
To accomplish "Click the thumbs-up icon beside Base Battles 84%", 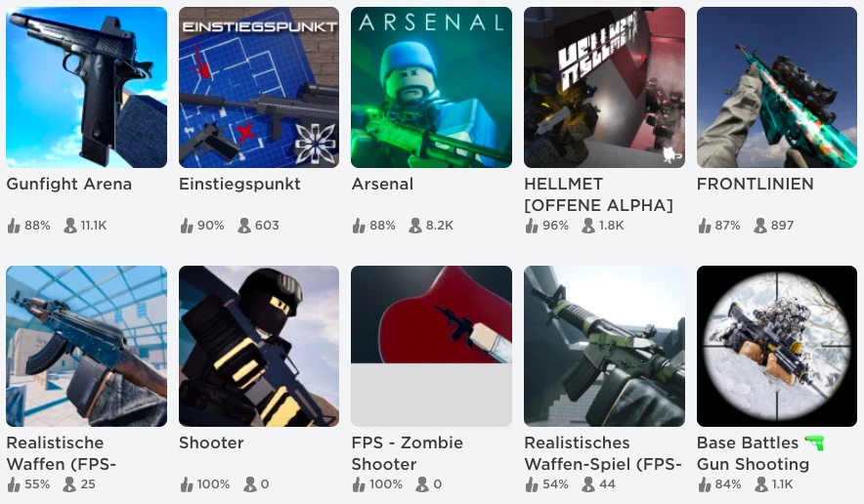I will coord(705,484).
